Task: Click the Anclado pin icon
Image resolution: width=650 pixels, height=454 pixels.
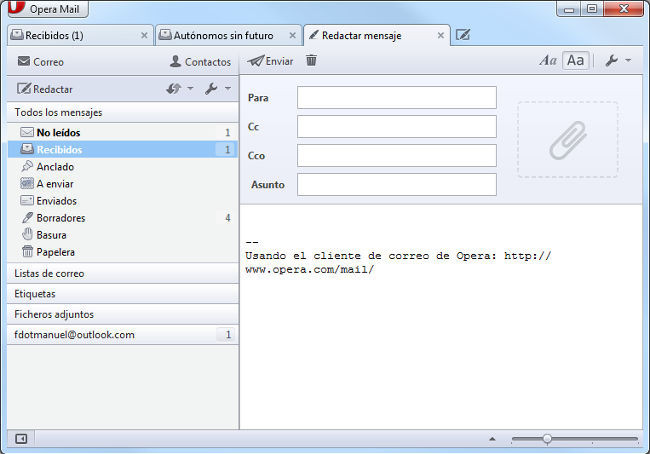Action: (x=27, y=166)
